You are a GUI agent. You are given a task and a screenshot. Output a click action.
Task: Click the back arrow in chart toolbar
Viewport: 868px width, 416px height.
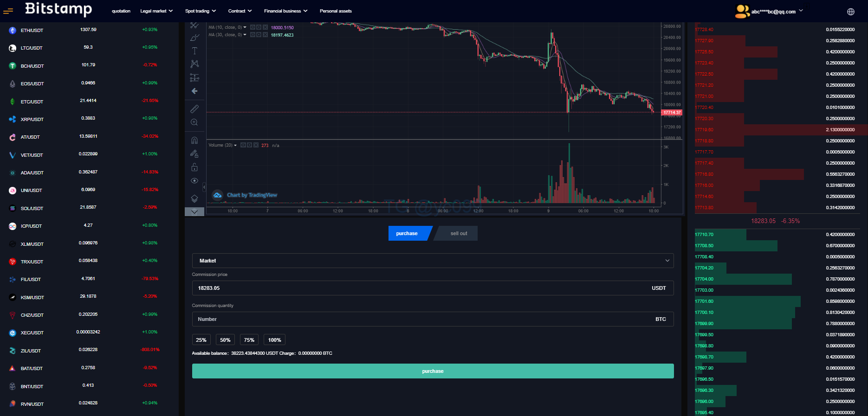click(x=194, y=91)
